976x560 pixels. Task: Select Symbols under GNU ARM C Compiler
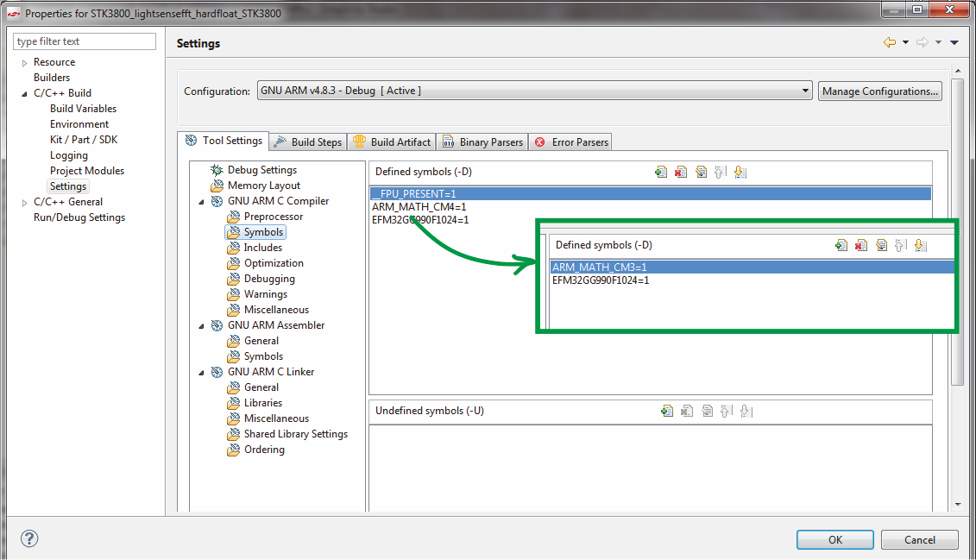(263, 232)
